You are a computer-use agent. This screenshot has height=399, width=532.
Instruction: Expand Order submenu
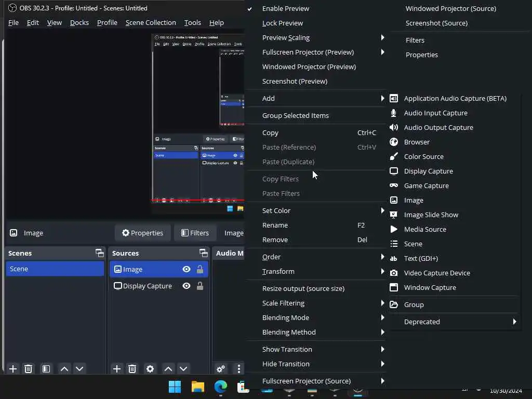315,257
